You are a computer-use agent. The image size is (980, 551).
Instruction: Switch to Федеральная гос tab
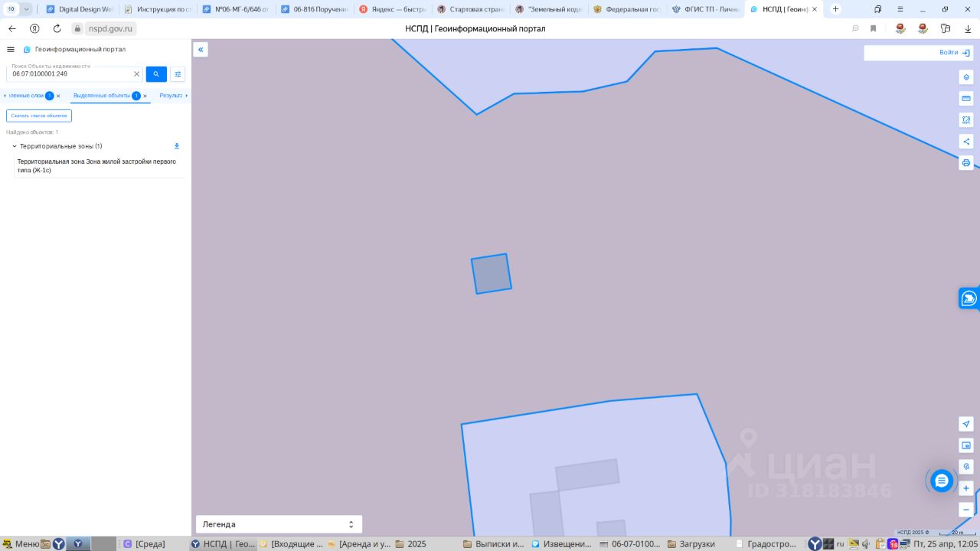pyautogui.click(x=626, y=9)
